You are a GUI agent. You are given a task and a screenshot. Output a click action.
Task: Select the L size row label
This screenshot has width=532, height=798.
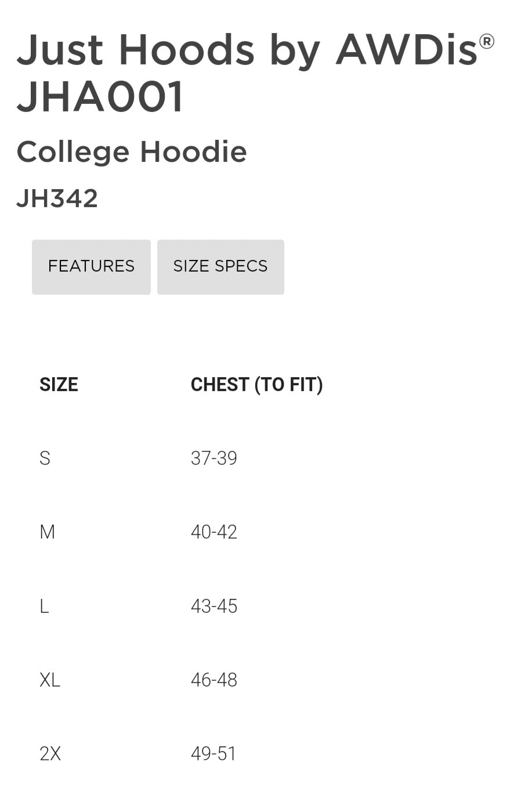click(44, 606)
